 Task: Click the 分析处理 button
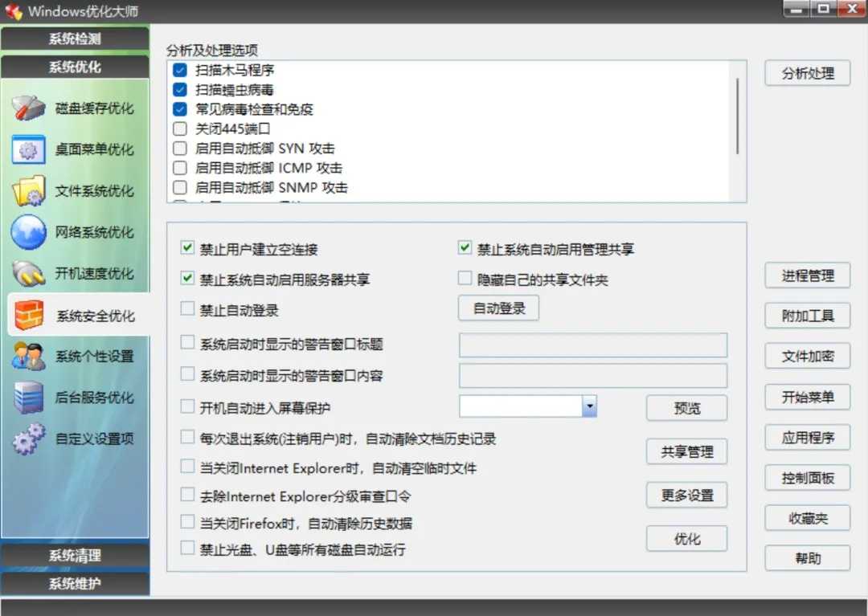click(808, 73)
